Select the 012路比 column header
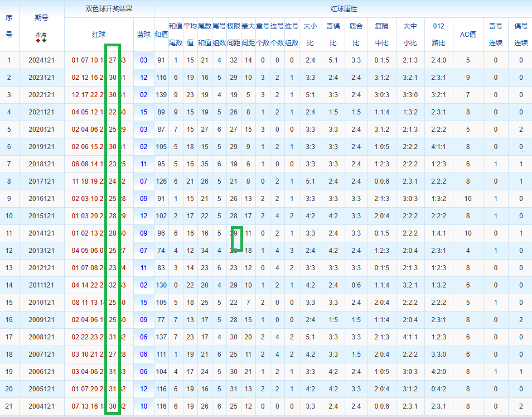 point(438,34)
